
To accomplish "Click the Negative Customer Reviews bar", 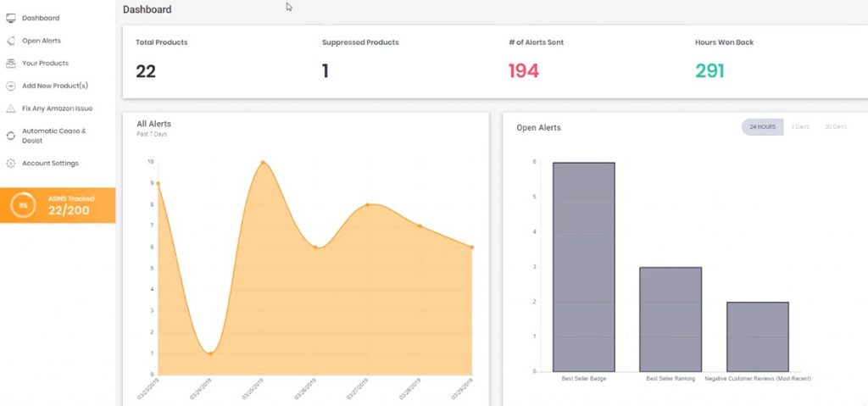I will point(757,336).
